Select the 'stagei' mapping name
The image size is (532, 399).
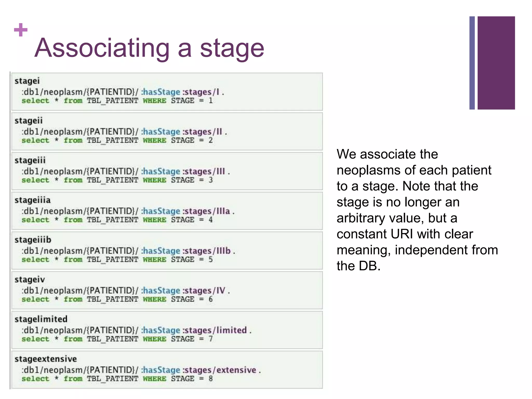27,81
